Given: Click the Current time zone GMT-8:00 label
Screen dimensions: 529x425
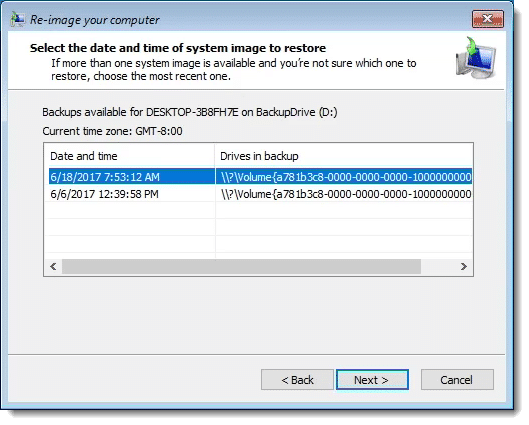Looking at the screenshot, I should coord(112,131).
